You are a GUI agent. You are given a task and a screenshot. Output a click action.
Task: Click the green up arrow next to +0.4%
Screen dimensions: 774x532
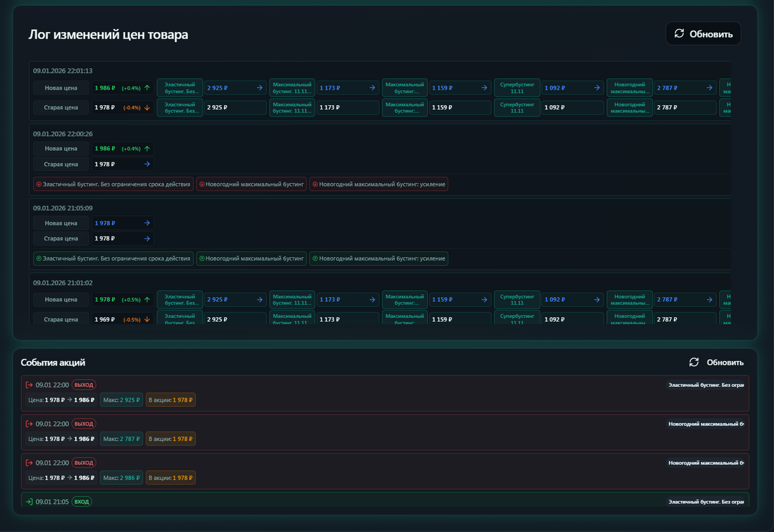[146, 87]
